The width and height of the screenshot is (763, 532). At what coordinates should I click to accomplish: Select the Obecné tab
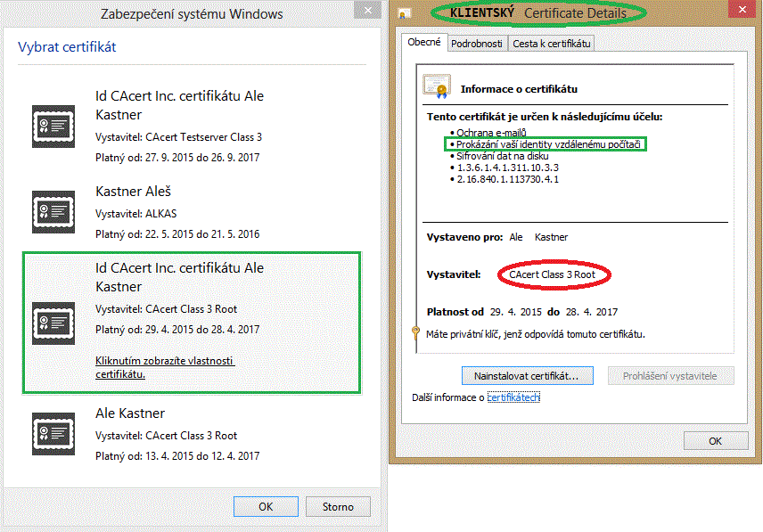coord(424,42)
